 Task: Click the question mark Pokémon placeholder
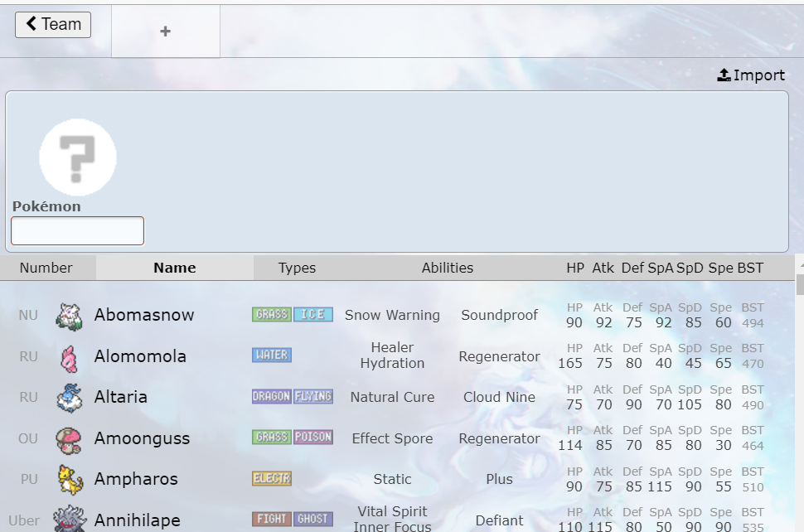(78, 157)
